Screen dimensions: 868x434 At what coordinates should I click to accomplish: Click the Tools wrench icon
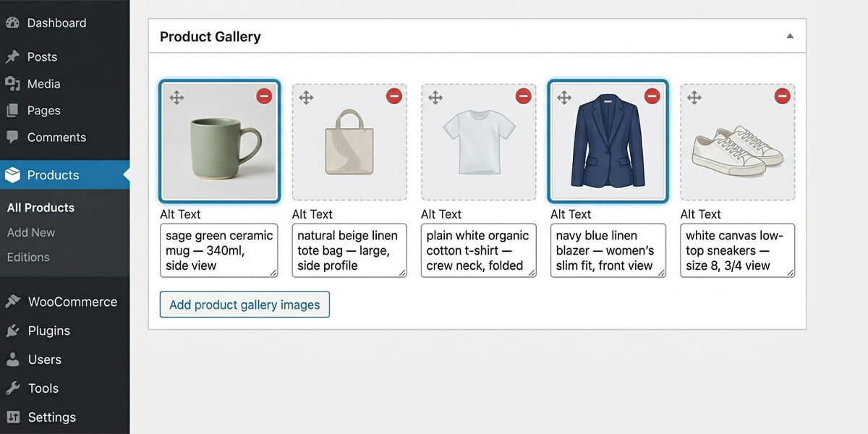point(12,388)
